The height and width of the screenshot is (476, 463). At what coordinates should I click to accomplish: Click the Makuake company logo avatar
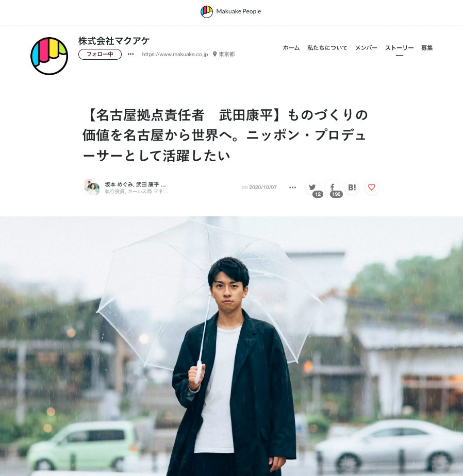click(x=49, y=56)
